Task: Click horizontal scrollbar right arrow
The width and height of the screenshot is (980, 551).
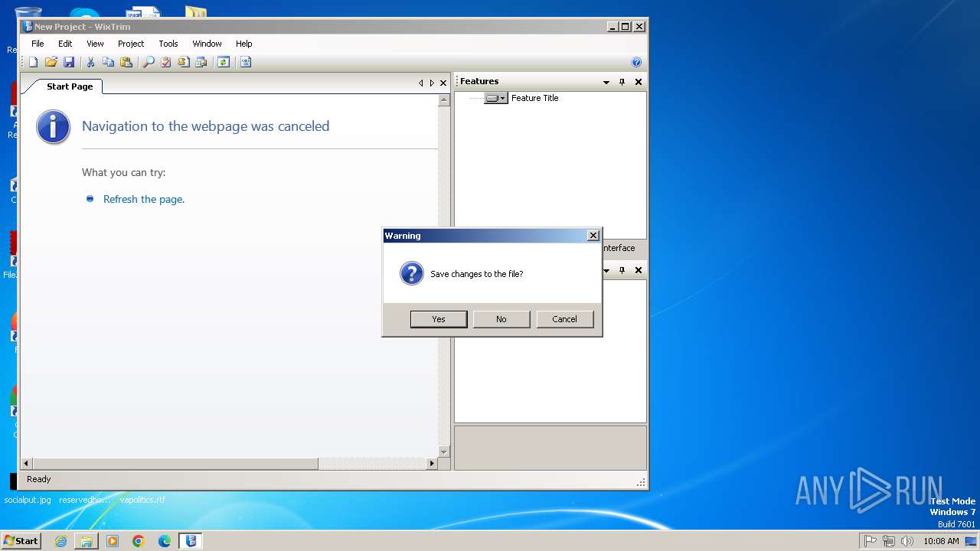Action: click(x=432, y=463)
